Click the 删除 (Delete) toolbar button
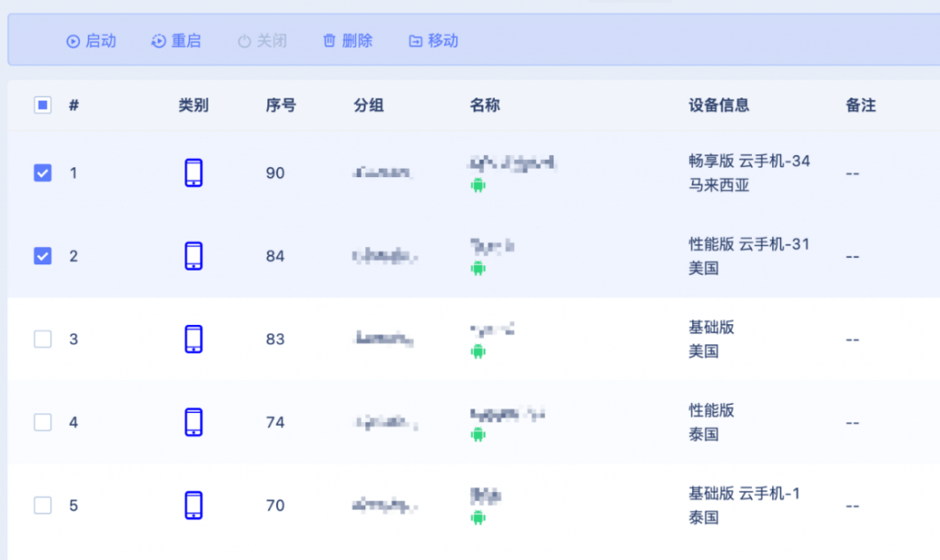 point(348,40)
